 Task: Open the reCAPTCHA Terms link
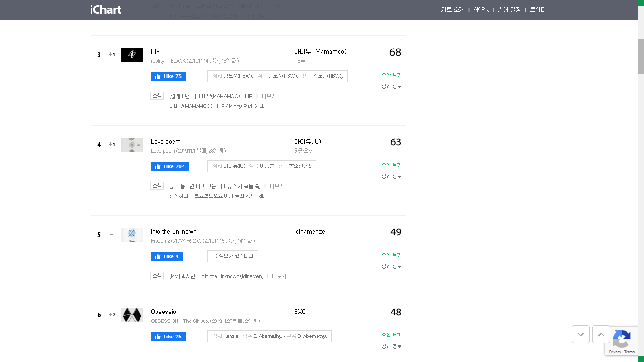[x=629, y=352]
